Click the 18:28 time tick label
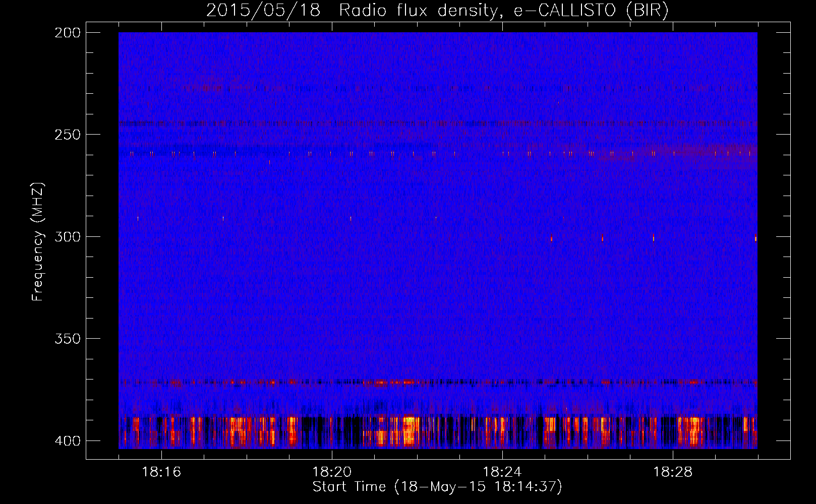This screenshot has height=504, width=816. click(x=673, y=472)
